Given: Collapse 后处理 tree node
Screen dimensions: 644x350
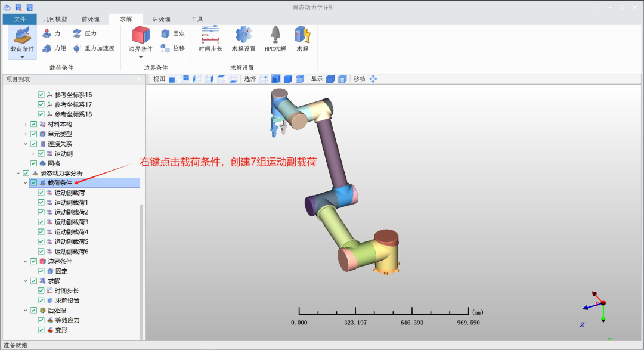Looking at the screenshot, I should click(x=26, y=311).
